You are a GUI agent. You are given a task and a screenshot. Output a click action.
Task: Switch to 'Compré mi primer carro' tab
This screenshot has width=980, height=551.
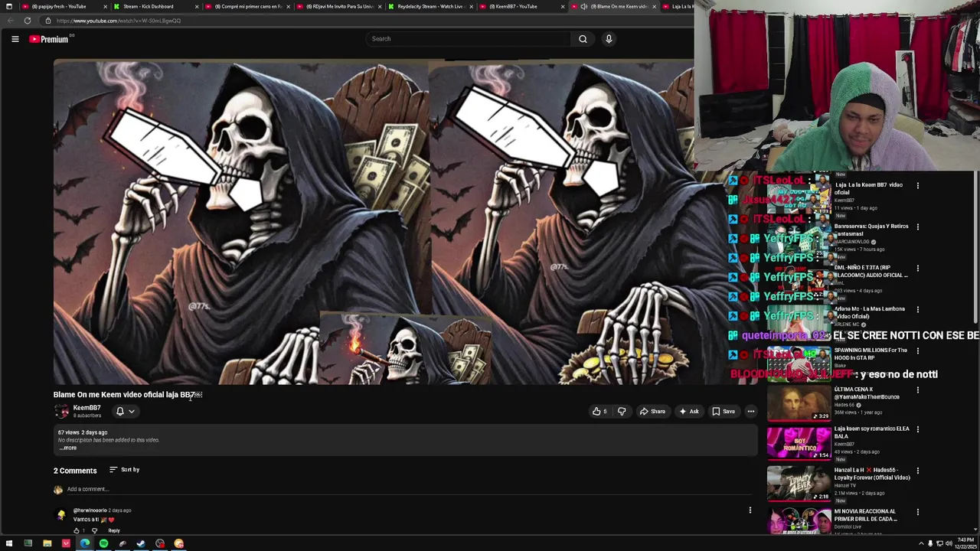247,6
